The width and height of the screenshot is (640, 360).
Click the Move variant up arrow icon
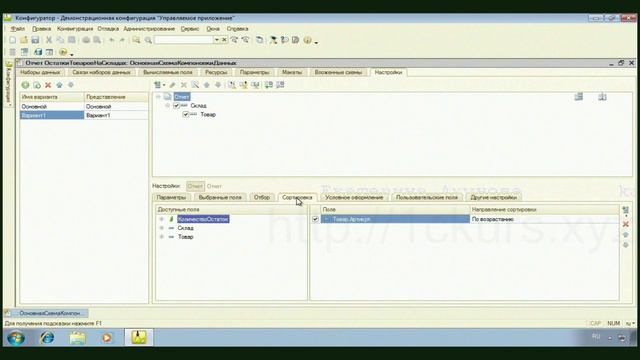(60, 85)
